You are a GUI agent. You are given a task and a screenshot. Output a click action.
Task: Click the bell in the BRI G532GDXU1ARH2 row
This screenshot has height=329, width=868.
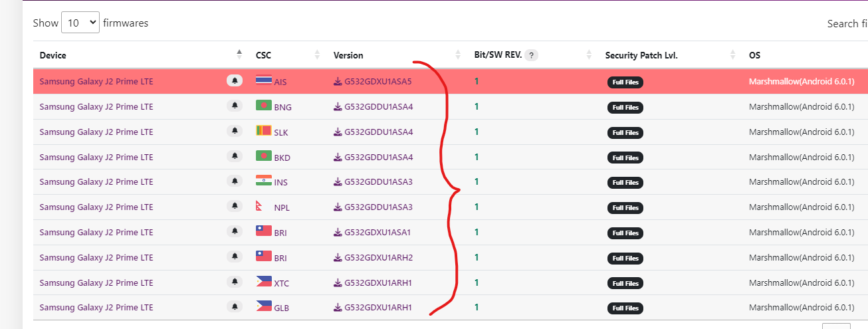[235, 257]
